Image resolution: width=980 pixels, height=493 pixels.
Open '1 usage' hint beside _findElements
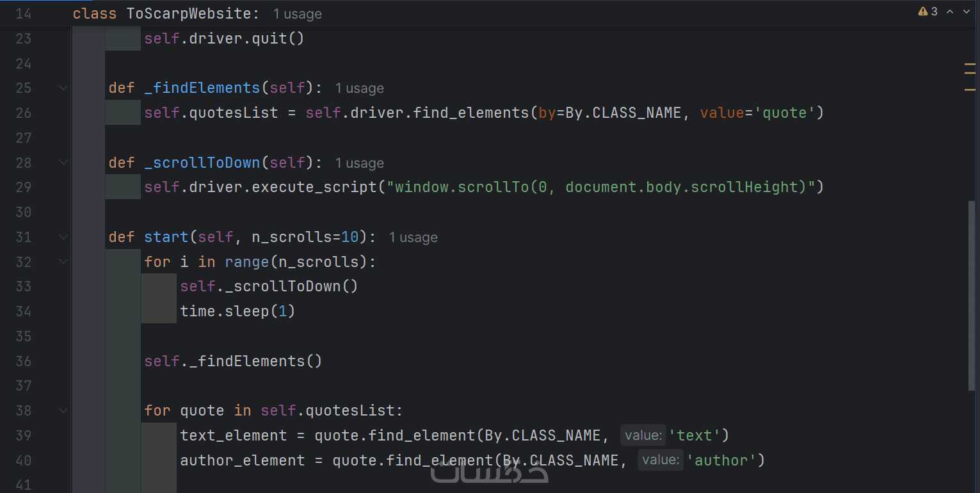pos(359,88)
